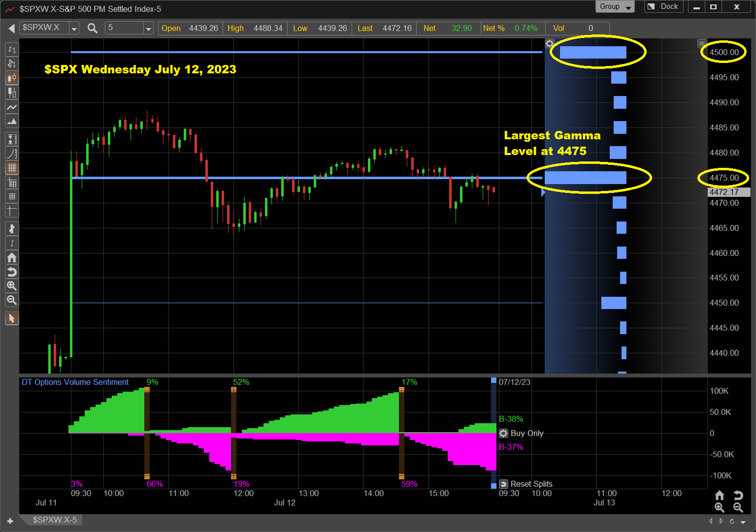Click the log scale curve tool
This screenshot has width=756, height=532.
[12, 154]
